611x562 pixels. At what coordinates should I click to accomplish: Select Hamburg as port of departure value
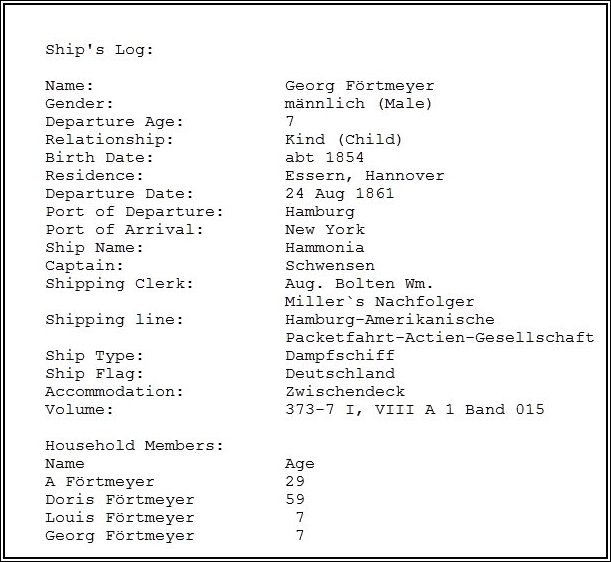(x=319, y=212)
